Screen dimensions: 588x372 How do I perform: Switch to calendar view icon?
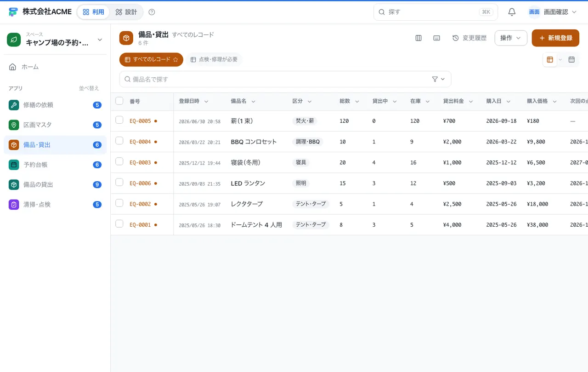tap(571, 60)
